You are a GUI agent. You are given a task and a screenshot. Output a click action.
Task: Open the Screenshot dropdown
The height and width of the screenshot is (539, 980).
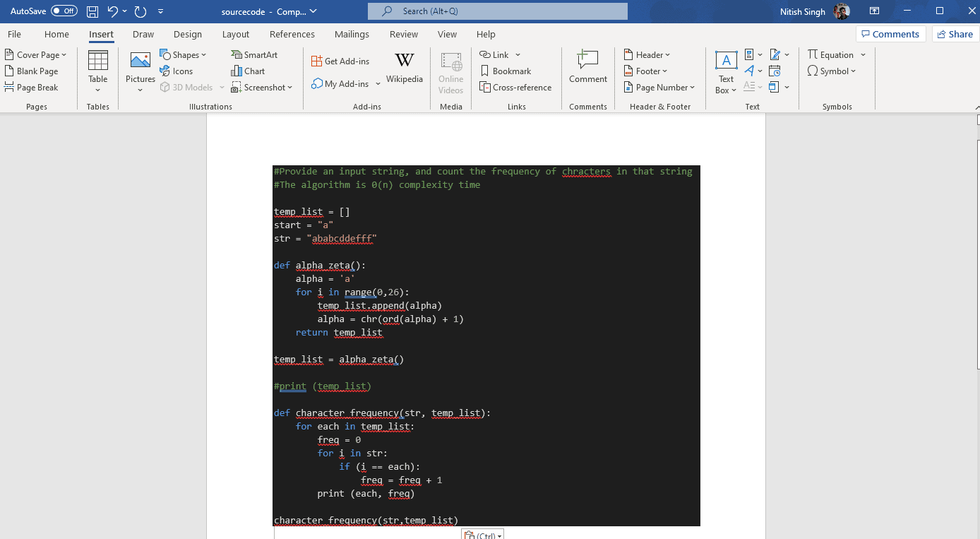pos(261,87)
